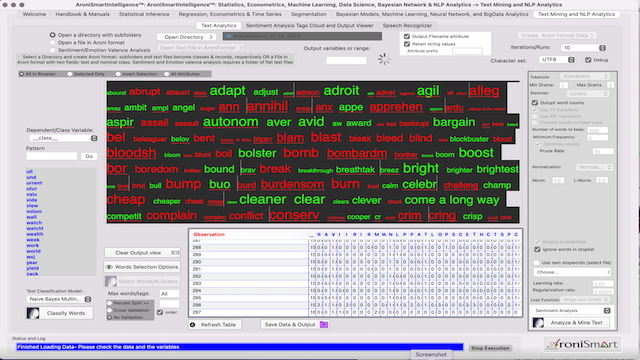Toggle the Debug checkbox

(588, 60)
